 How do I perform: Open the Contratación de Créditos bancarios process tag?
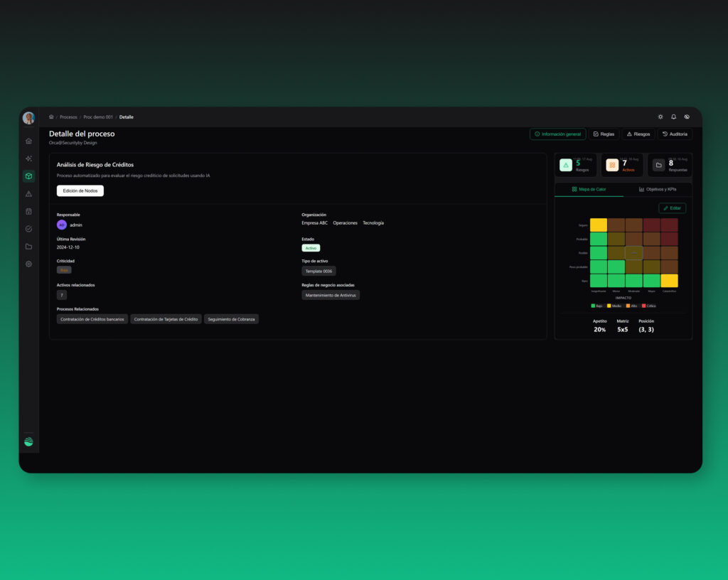click(92, 319)
